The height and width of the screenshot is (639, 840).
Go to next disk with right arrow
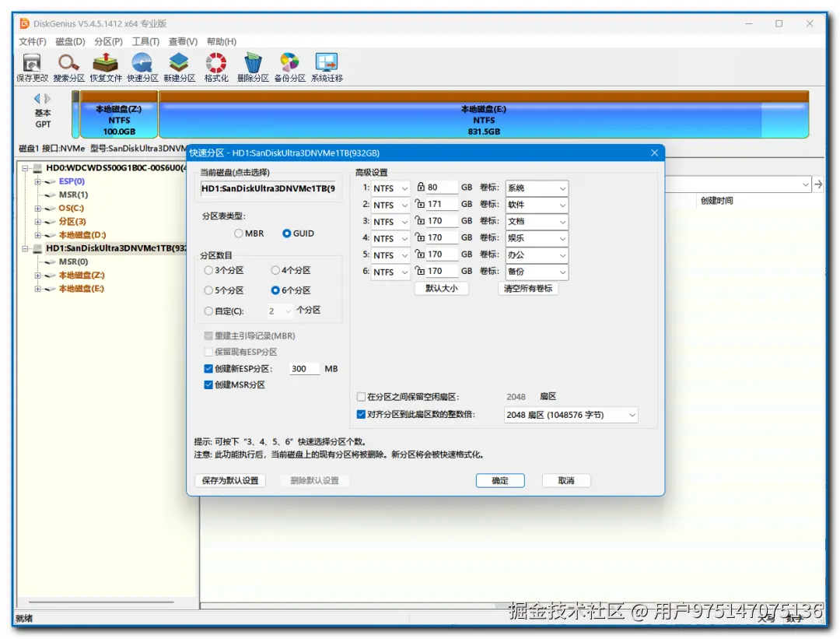coord(47,99)
